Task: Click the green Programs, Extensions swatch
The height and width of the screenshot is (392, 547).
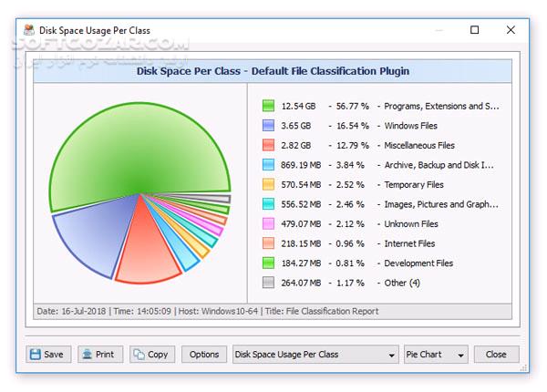Action: [268, 106]
